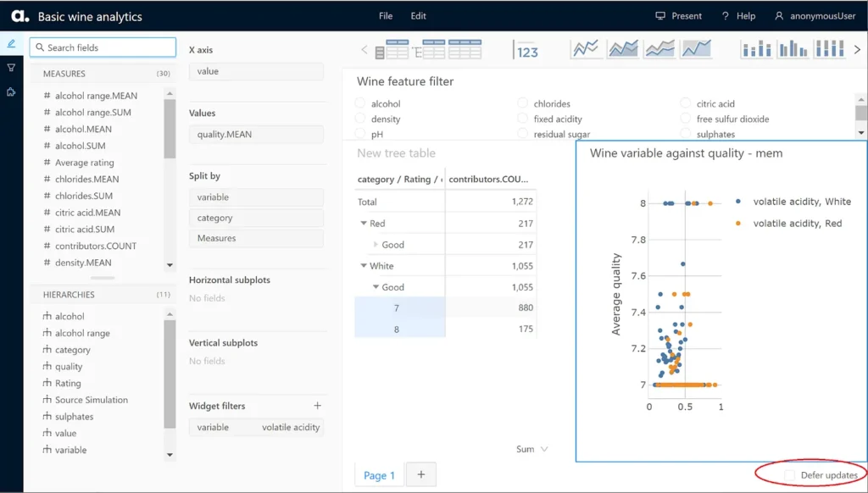
Task: Select the stacked column chart icon
Action: click(x=757, y=49)
